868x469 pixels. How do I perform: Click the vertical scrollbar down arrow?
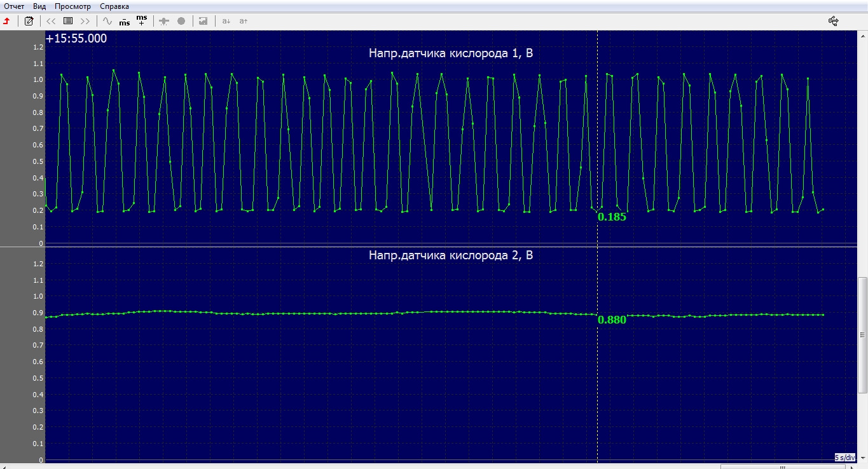tap(863, 458)
